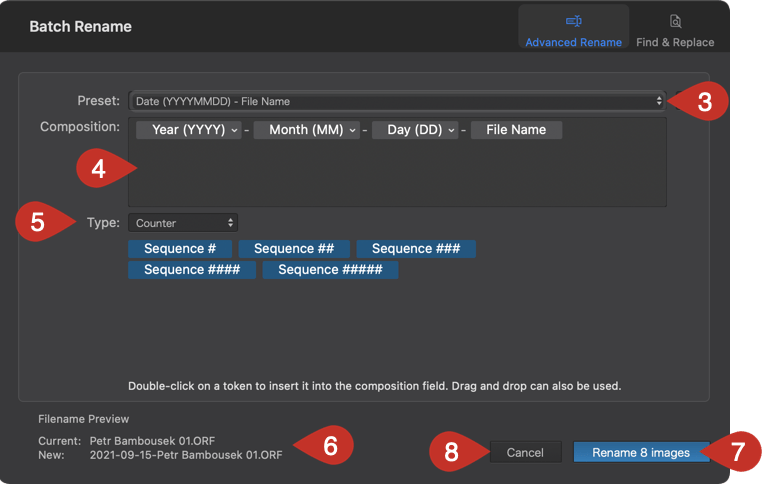Viewport: 762px width, 484px height.
Task: Expand the Year (YYYY) token chevron
Action: coord(234,130)
